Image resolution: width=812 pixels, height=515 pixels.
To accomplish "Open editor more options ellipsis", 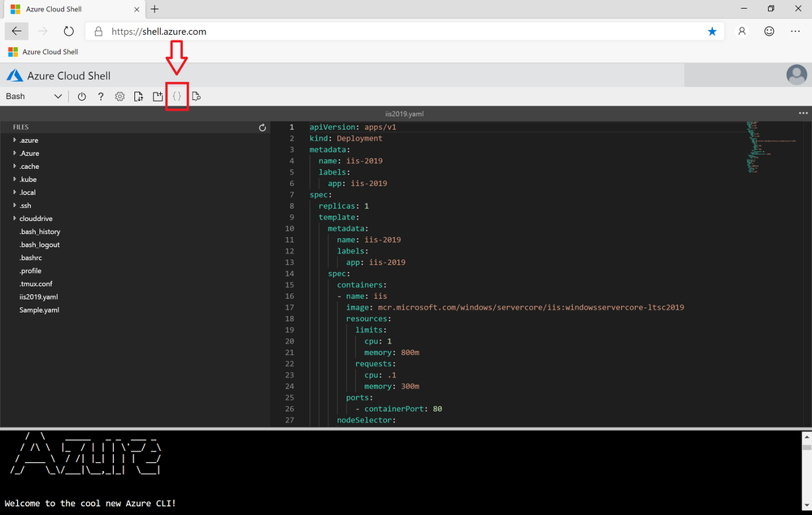I will click(x=803, y=113).
